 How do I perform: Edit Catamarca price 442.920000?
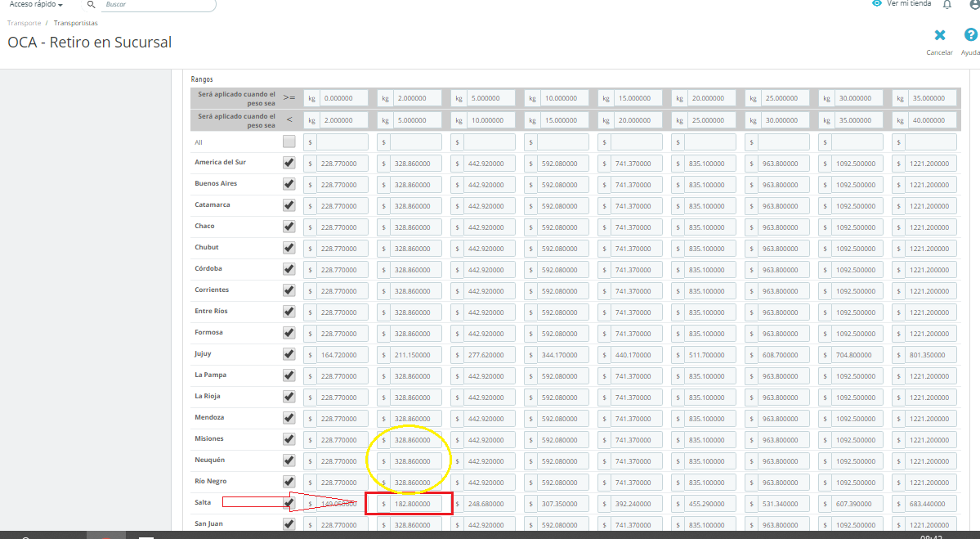[x=490, y=206]
